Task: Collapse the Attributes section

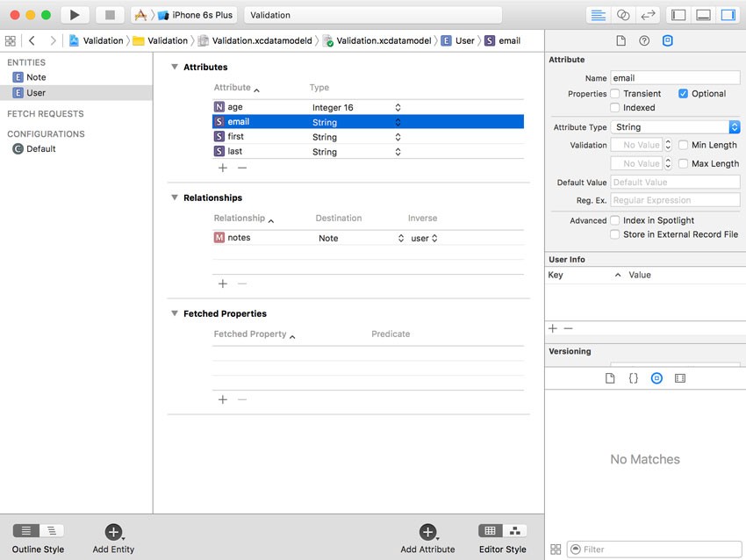Action: (x=175, y=67)
